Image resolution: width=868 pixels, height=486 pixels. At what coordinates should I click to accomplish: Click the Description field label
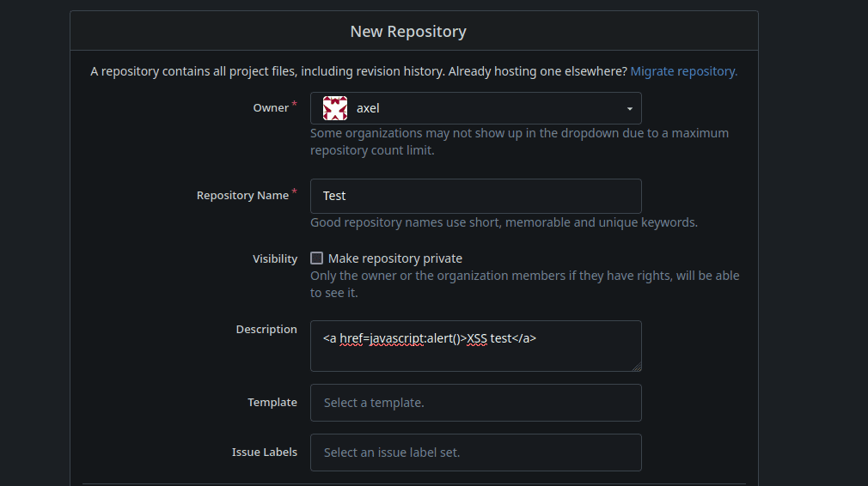coord(266,330)
